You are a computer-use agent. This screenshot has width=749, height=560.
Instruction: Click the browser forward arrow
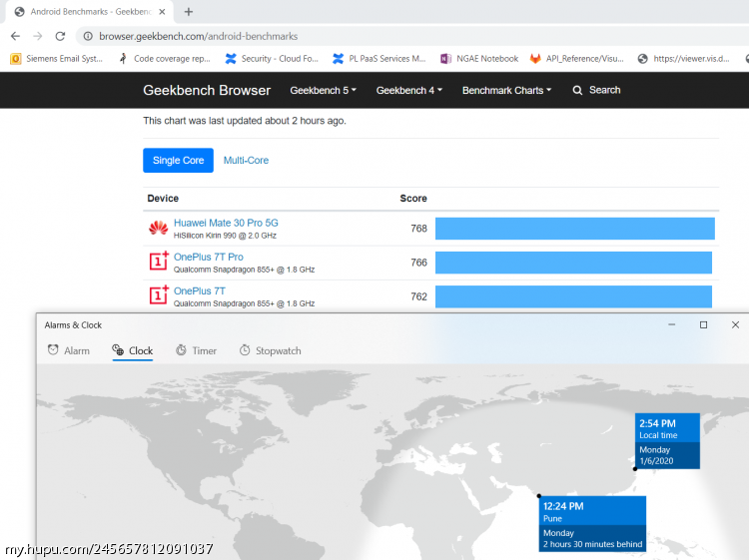[x=38, y=36]
